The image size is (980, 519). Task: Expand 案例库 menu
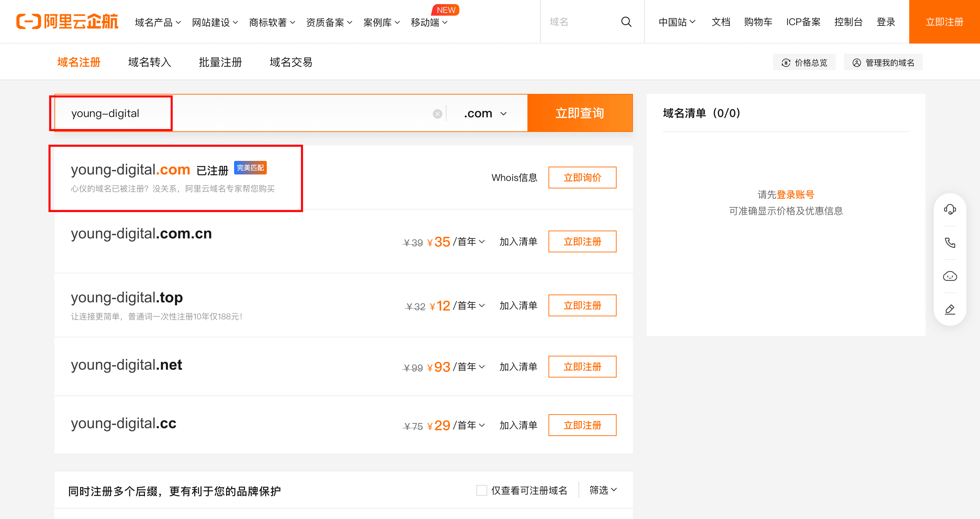tap(381, 22)
